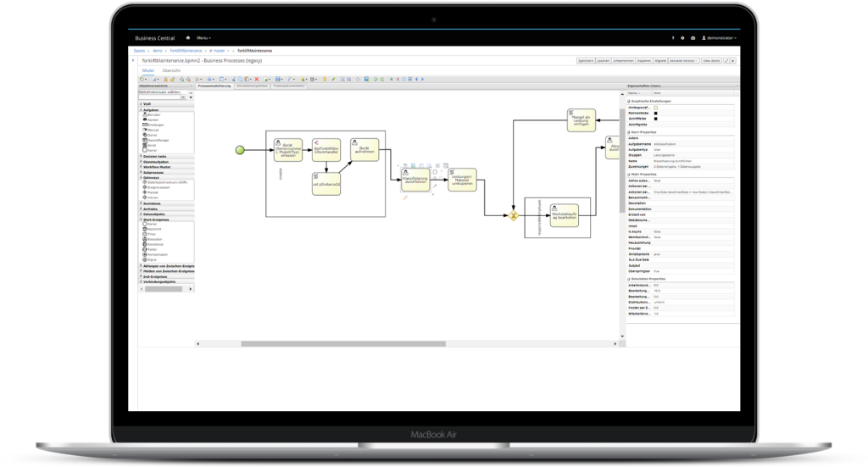
Task: Click the Spaces breadcrumb link
Action: click(140, 51)
